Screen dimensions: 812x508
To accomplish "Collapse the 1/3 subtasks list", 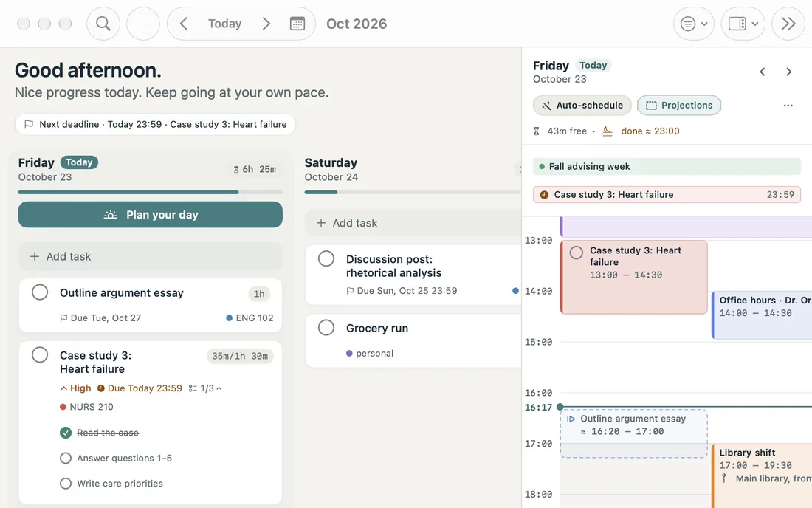I will pos(205,388).
